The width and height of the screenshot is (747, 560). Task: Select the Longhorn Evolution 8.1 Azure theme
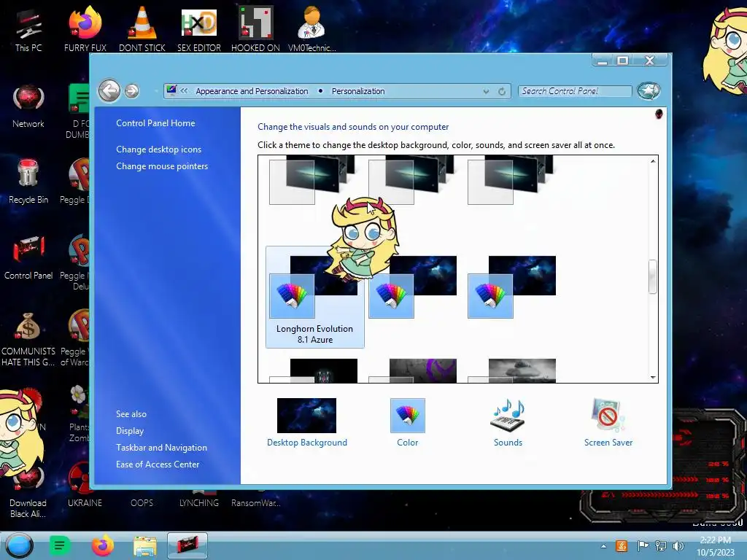315,297
